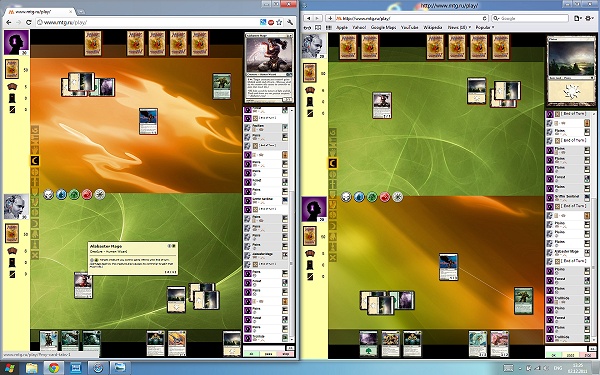Image resolution: width=600 pixels, height=375 pixels.
Task: Click the green mana symbol in right window
Action: pyautogui.click(x=372, y=197)
